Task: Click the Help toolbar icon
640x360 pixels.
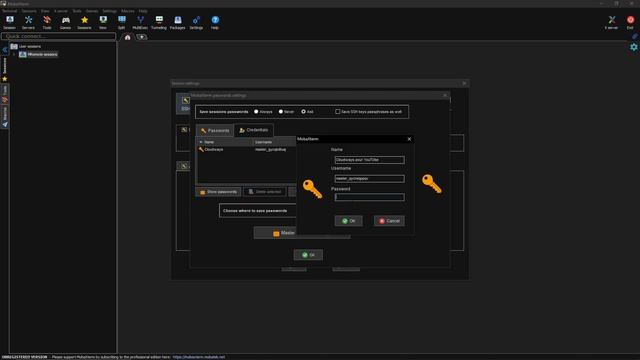Action: (215, 22)
